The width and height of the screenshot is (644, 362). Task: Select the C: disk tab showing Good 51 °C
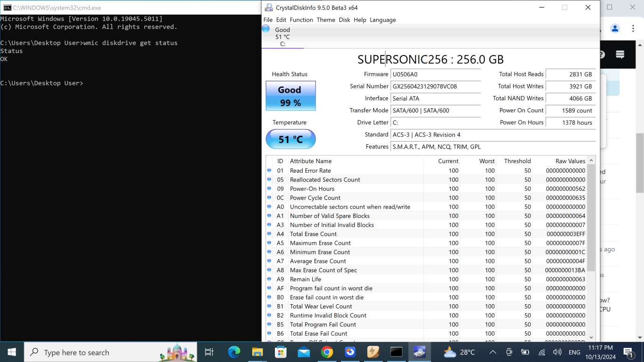pyautogui.click(x=282, y=36)
